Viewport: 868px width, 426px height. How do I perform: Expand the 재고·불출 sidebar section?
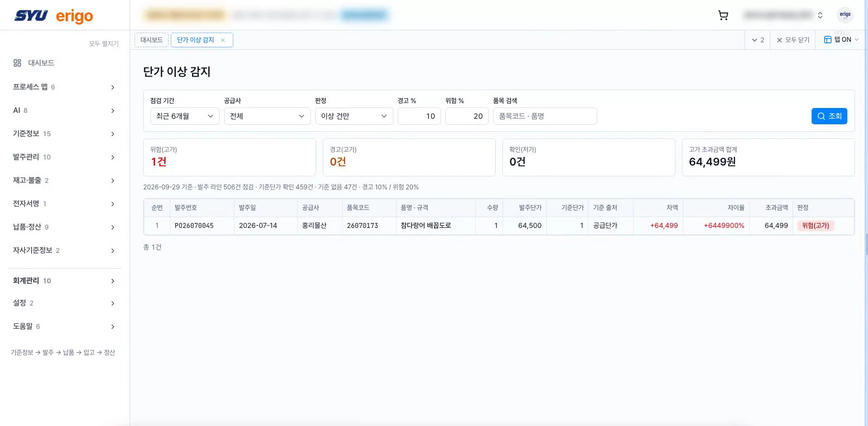[x=65, y=180]
